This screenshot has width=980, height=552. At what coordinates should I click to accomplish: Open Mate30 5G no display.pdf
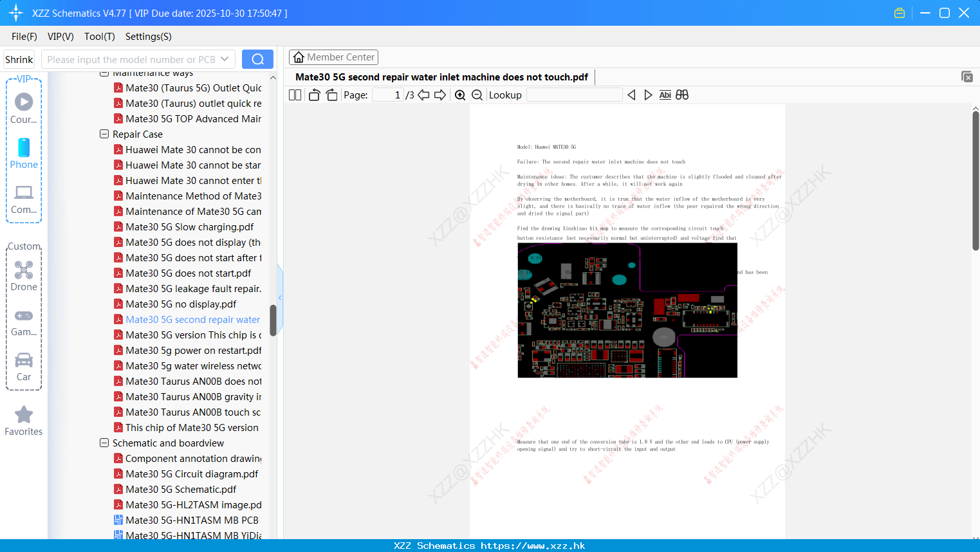181,304
